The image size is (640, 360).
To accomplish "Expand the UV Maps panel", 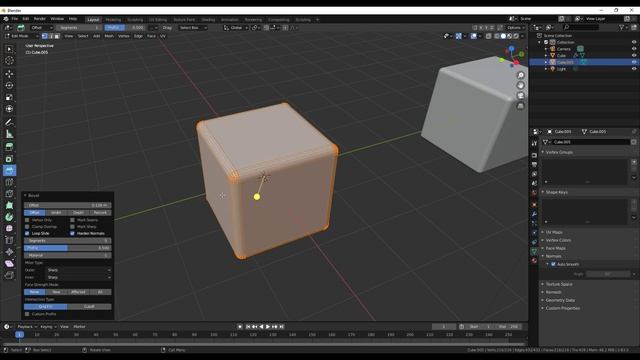I will point(554,232).
